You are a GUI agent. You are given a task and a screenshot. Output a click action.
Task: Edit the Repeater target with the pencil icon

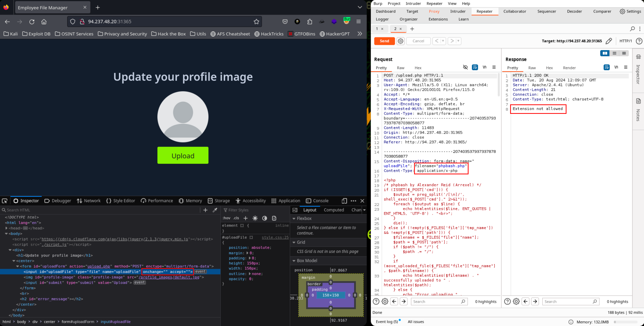[609, 41]
